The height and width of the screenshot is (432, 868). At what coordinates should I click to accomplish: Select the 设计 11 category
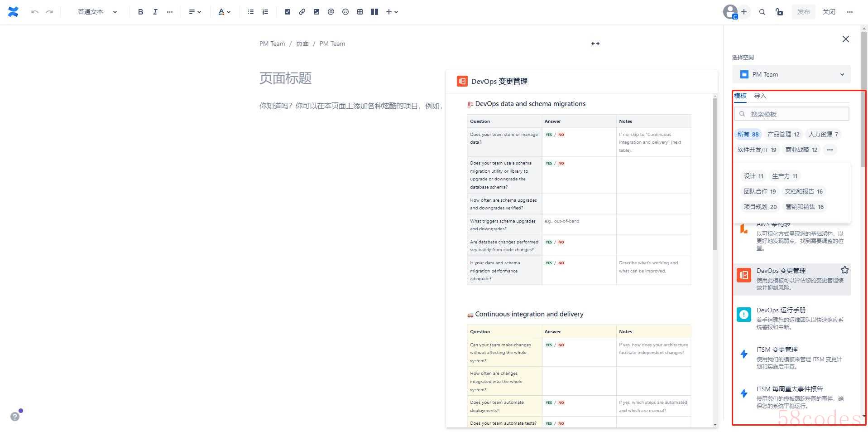pos(753,176)
